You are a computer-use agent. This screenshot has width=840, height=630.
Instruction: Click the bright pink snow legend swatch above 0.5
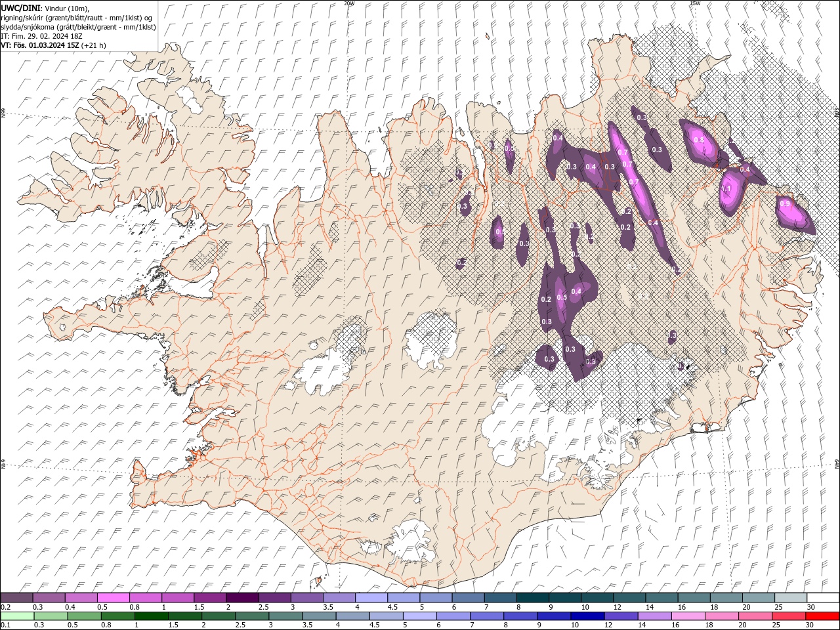pos(113,598)
